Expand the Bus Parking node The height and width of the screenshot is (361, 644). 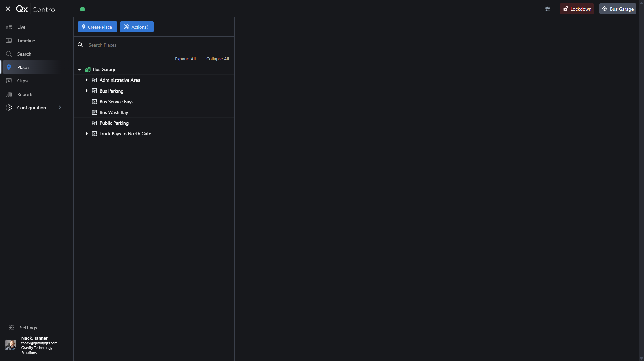tap(87, 91)
